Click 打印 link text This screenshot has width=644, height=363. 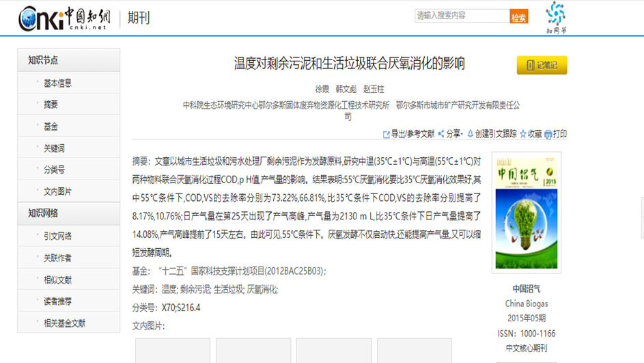click(560, 133)
